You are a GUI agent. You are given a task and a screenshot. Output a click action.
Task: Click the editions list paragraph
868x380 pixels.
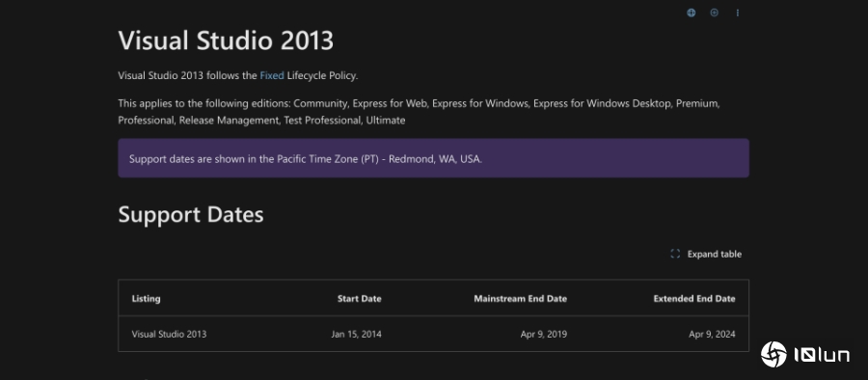click(x=420, y=111)
